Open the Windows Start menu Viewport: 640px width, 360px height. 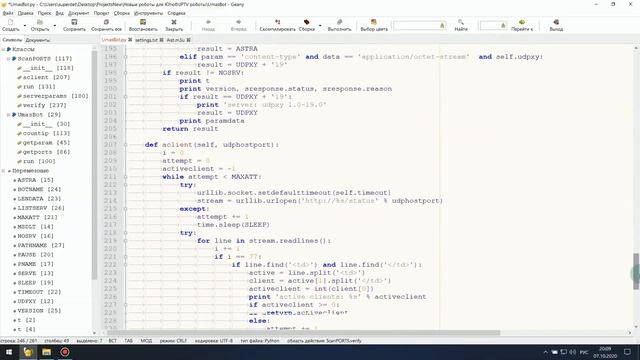tap(9, 352)
